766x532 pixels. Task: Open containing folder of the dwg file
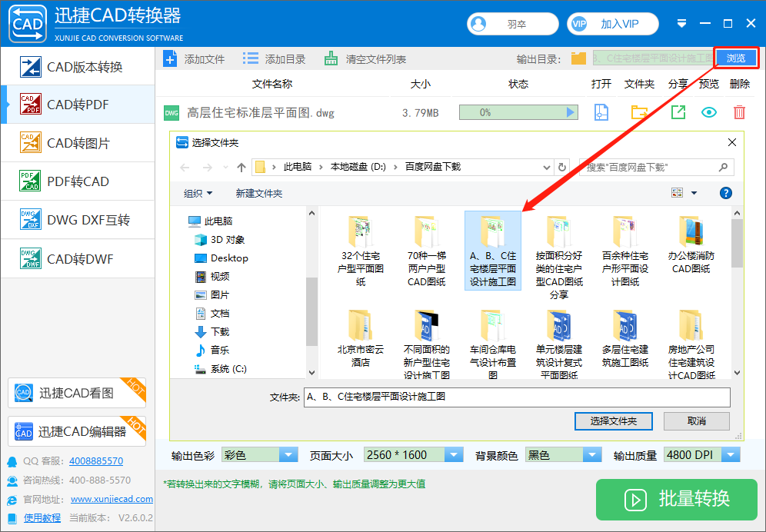coord(639,112)
